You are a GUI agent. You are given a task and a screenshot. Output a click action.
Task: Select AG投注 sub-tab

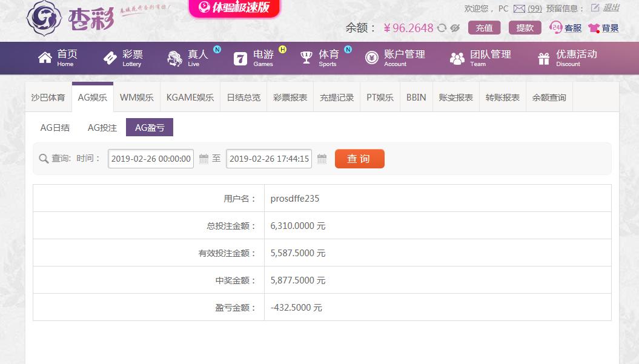[x=102, y=128]
